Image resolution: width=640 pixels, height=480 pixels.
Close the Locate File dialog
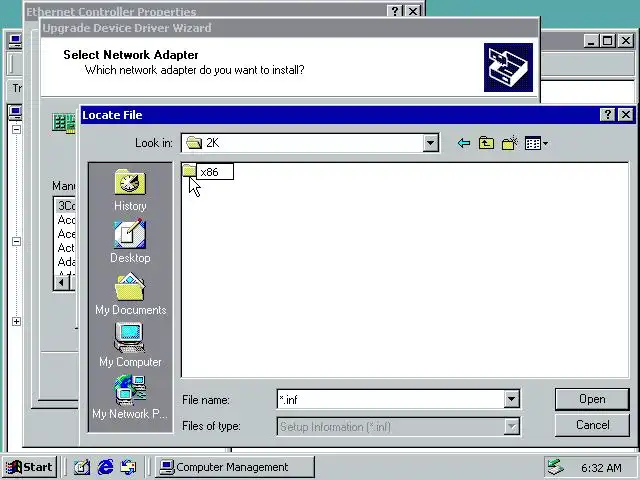click(x=626, y=115)
